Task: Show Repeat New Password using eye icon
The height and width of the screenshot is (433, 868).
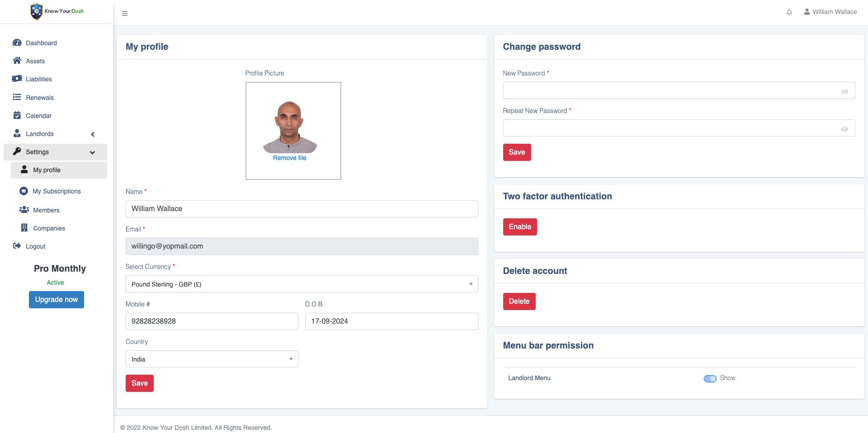Action: pyautogui.click(x=844, y=129)
